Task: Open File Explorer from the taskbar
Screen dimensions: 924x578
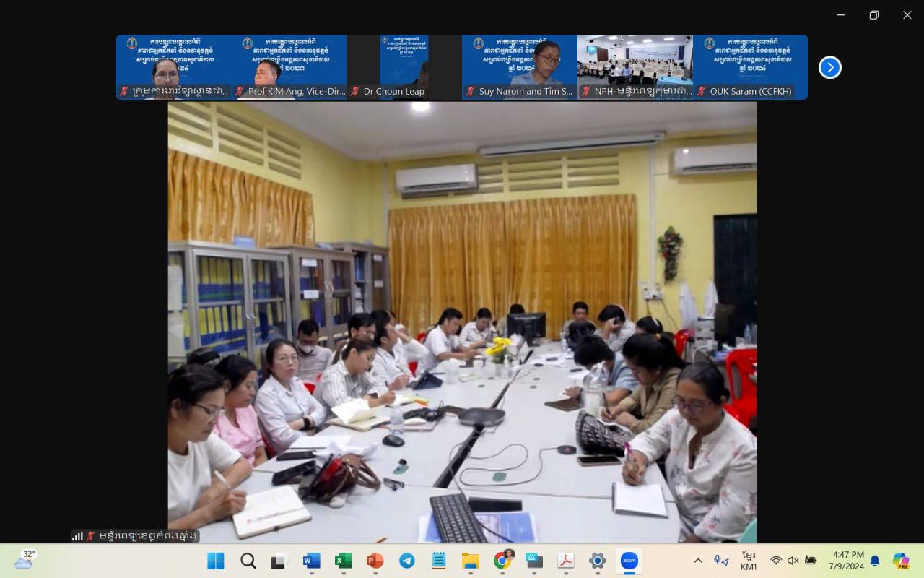Action: [471, 561]
